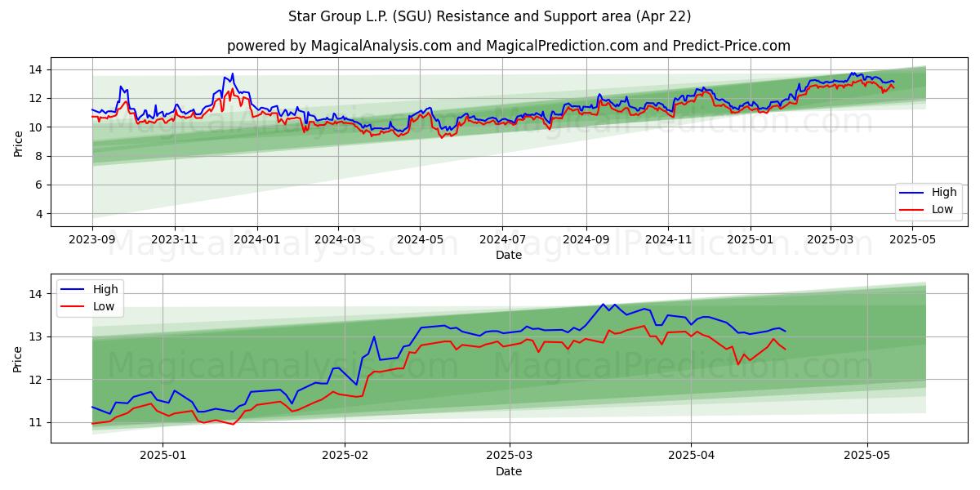Click the 2025-01 tick label on top chart
Image resolution: width=980 pixels, height=490 pixels.
pos(751,240)
